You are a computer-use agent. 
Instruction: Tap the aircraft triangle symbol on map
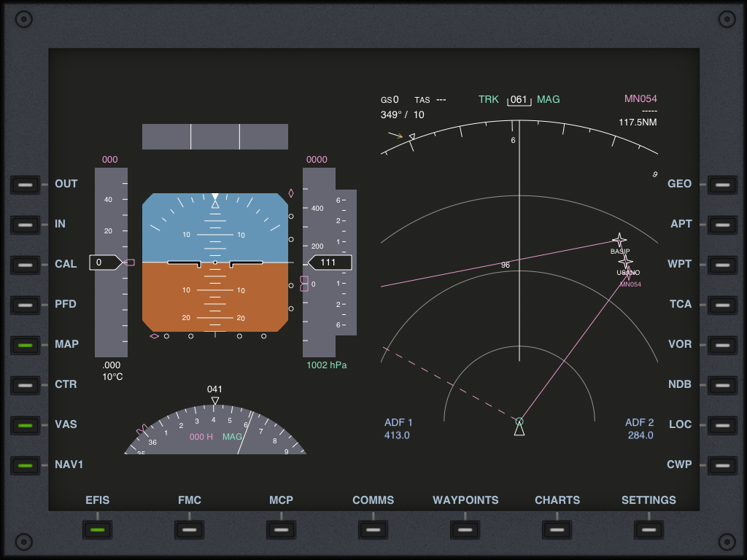click(x=519, y=429)
